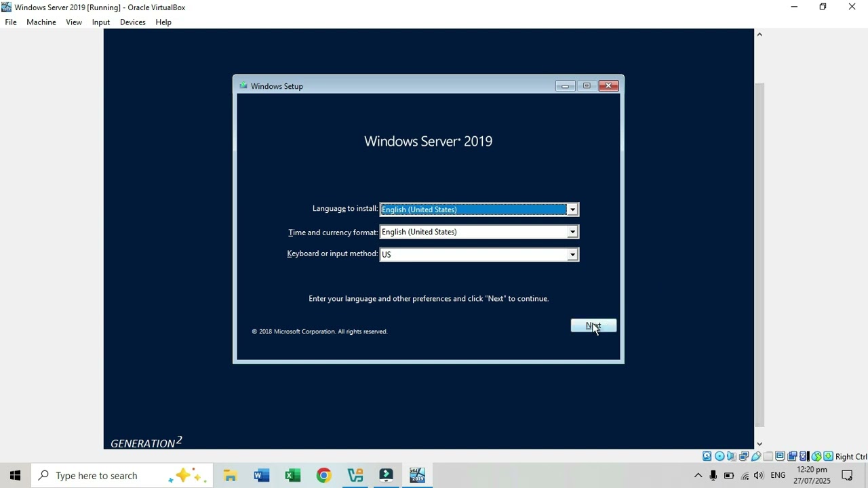Image resolution: width=868 pixels, height=488 pixels.
Task: Click the optical disk status icon
Action: click(719, 456)
